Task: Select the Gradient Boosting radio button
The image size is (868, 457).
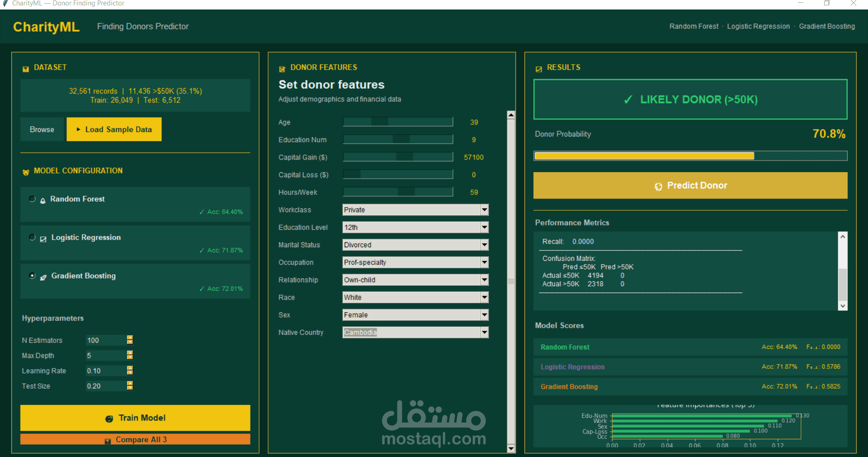Action: point(32,276)
